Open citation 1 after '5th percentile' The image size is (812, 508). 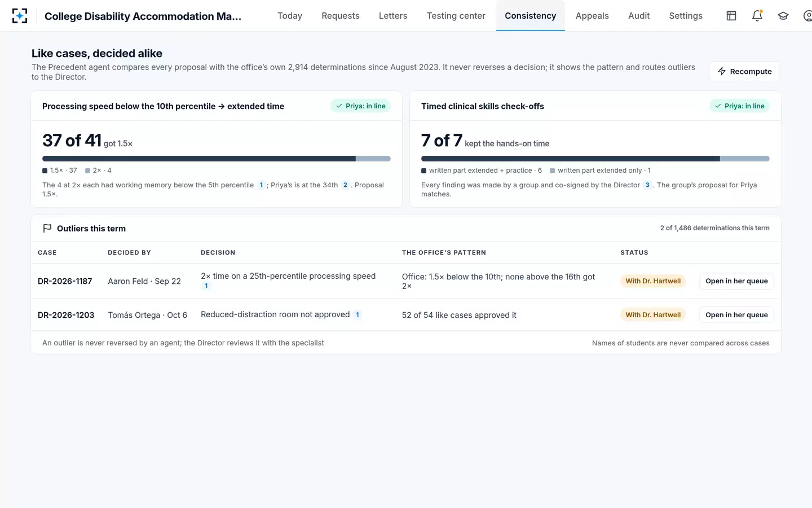pos(261,185)
